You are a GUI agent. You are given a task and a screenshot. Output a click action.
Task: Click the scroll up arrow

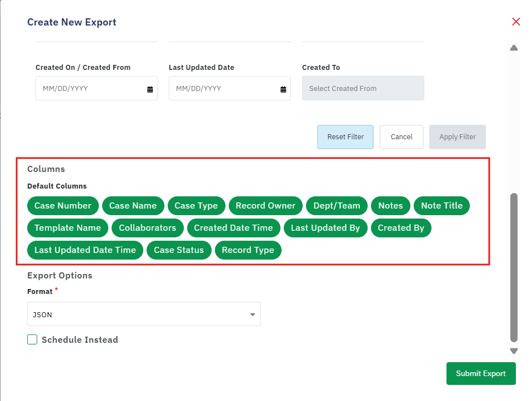[x=514, y=48]
